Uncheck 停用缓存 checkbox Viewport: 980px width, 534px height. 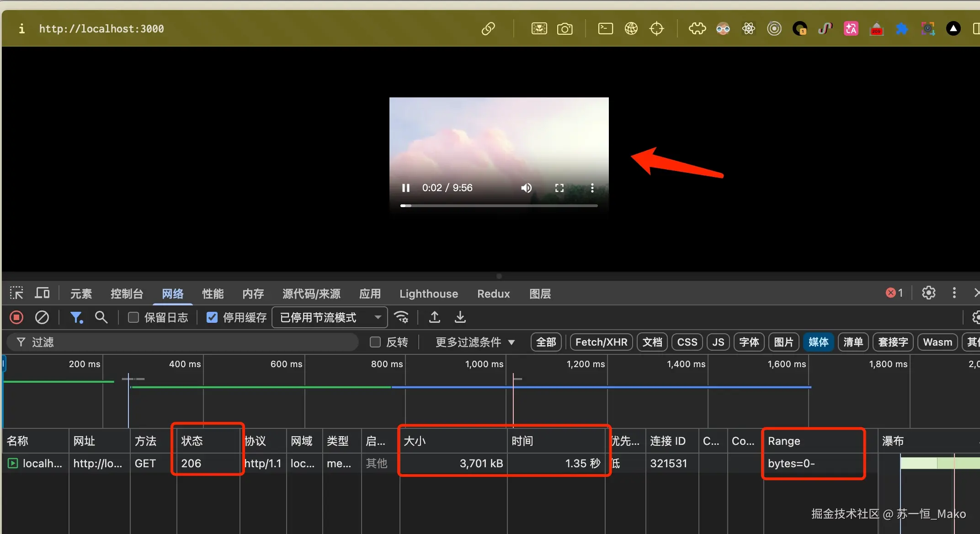[x=212, y=317]
